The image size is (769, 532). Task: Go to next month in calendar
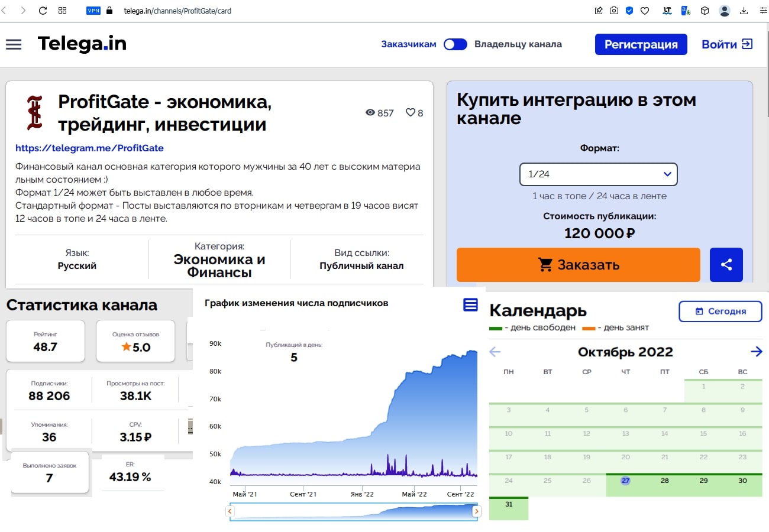point(757,352)
